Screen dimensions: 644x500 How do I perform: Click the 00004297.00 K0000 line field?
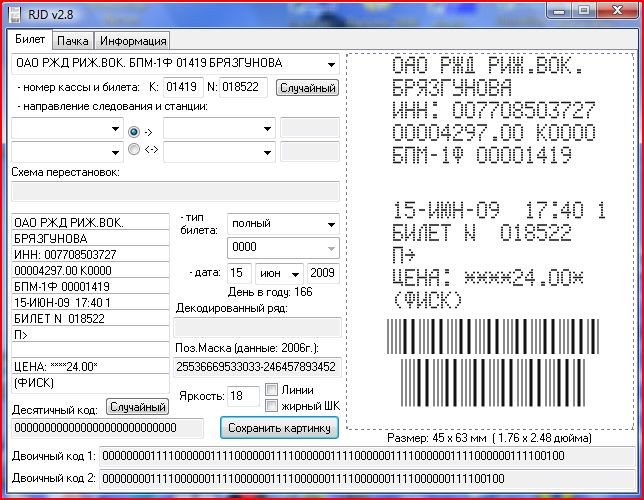[x=90, y=270]
